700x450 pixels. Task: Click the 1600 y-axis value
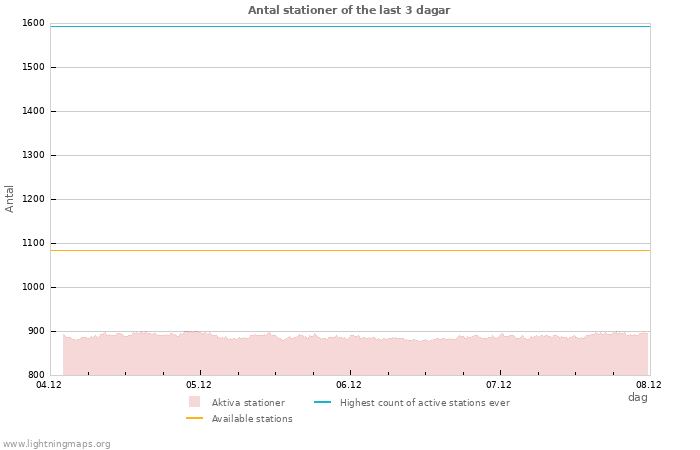(x=33, y=23)
